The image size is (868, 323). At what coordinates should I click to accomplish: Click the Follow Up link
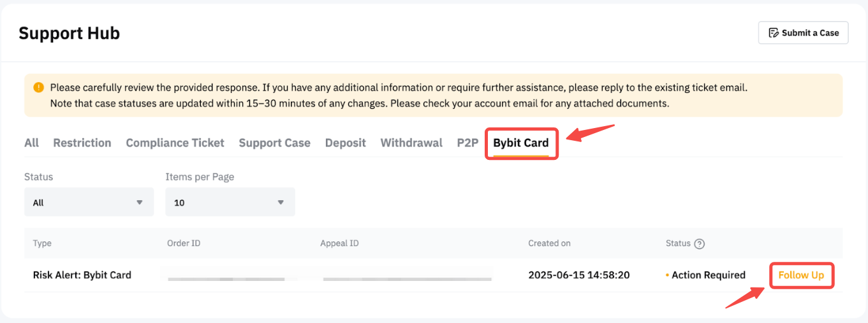coord(801,275)
